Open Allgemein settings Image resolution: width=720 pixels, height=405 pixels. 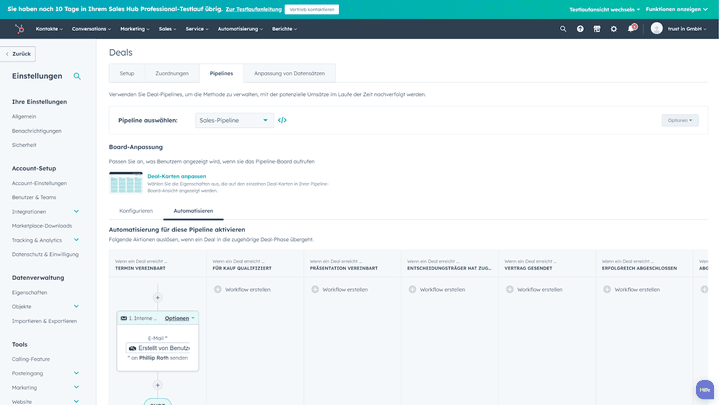coord(24,117)
